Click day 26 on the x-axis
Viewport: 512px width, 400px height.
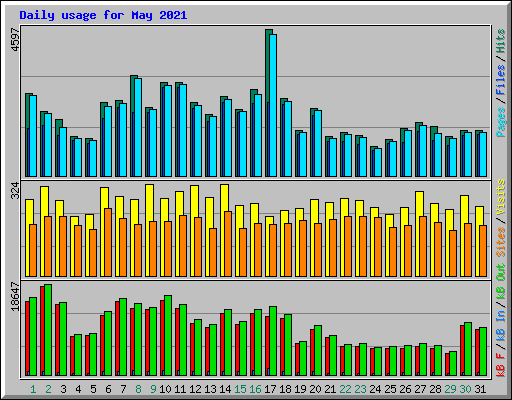pyautogui.click(x=405, y=389)
